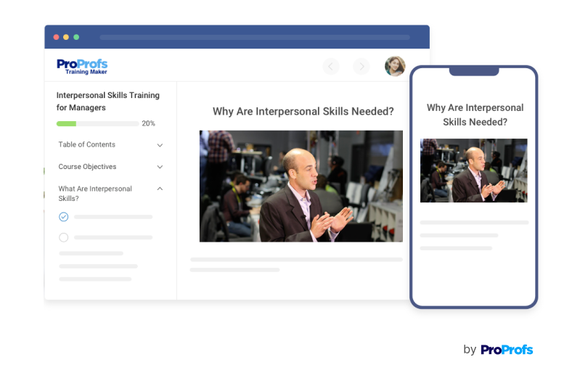Collapse What Are Interpersonal Skills section

pos(160,189)
